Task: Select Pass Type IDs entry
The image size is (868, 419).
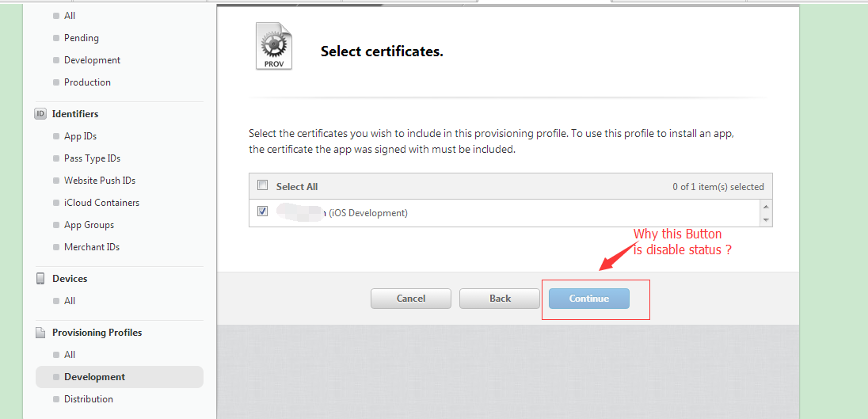Action: (x=92, y=158)
